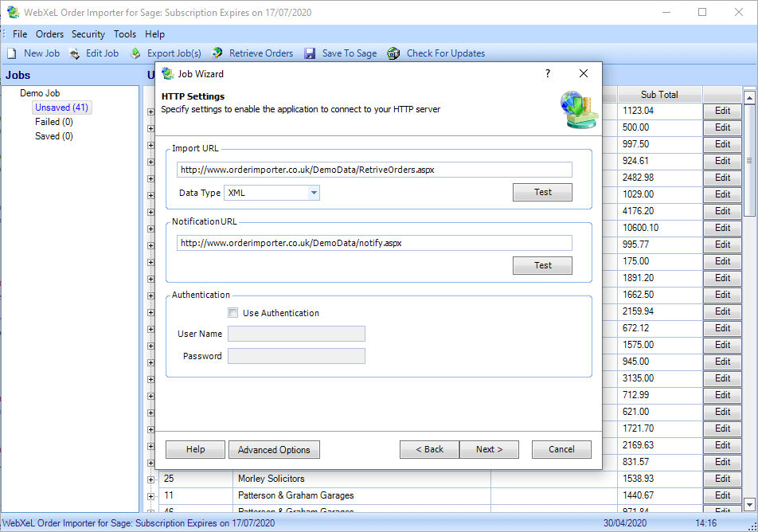Click Edit for the 500.00 order

[x=722, y=127]
